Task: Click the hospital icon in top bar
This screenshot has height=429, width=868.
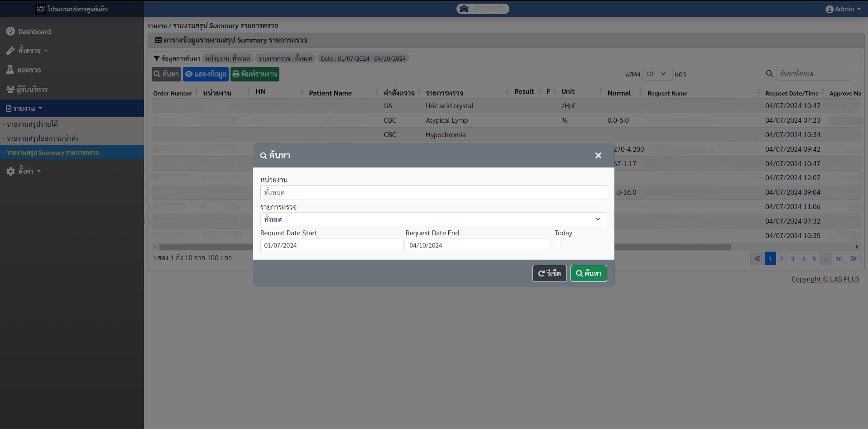Action: 464,9
